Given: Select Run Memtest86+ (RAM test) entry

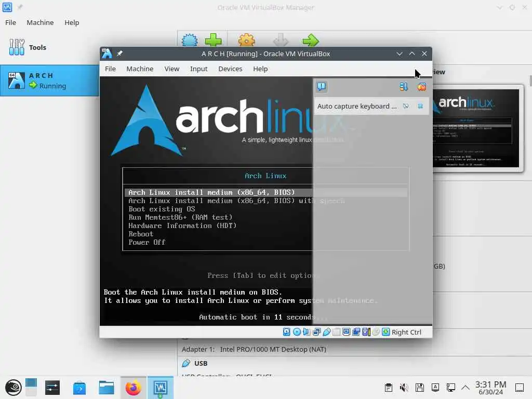Looking at the screenshot, I should click(180, 217).
